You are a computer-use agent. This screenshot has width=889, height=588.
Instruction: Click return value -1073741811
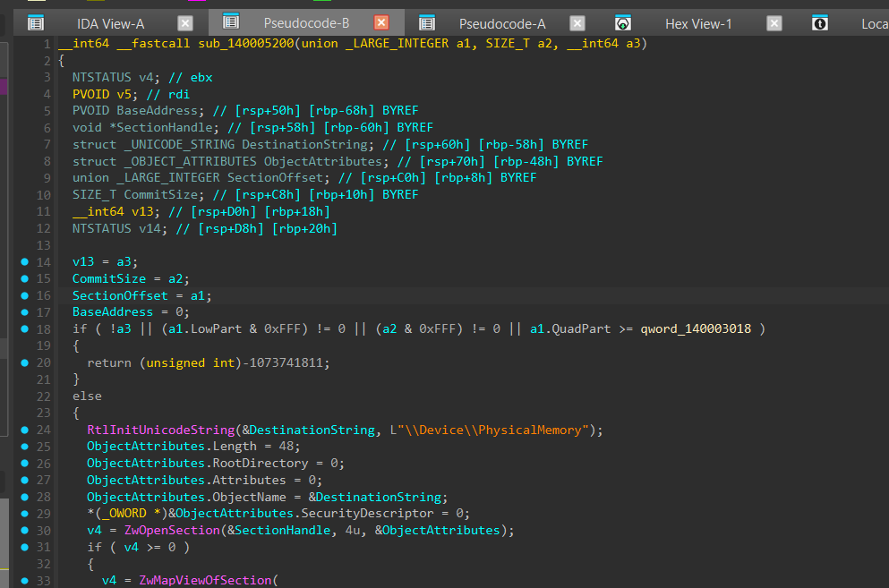tap(282, 362)
